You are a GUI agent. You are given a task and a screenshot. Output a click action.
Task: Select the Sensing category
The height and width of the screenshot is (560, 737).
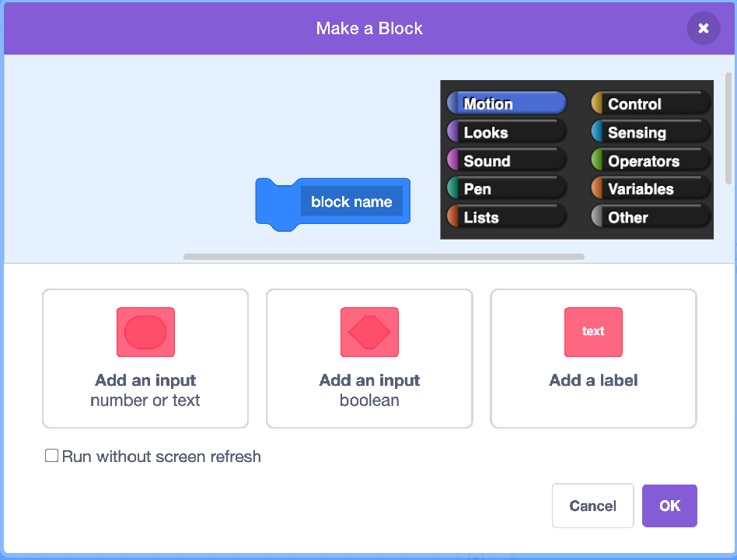tap(649, 131)
